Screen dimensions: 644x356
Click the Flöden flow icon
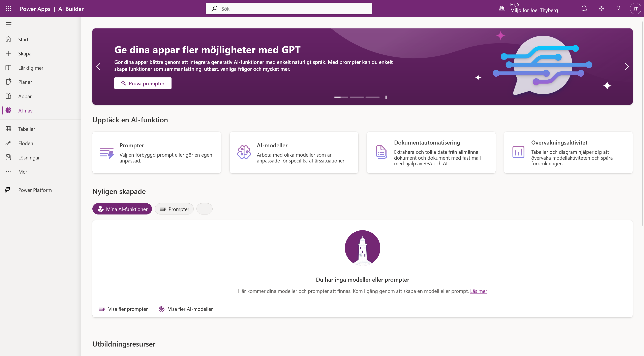point(8,143)
